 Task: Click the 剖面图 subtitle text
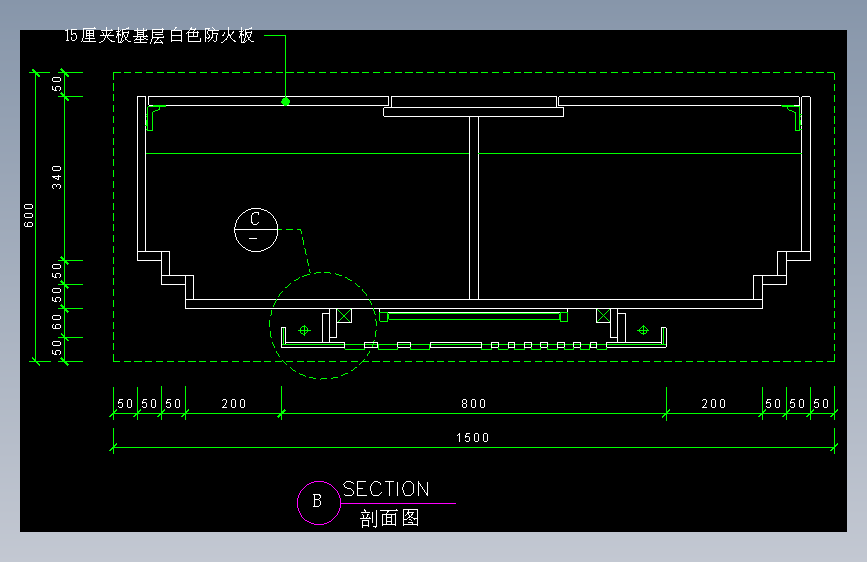pos(389,518)
